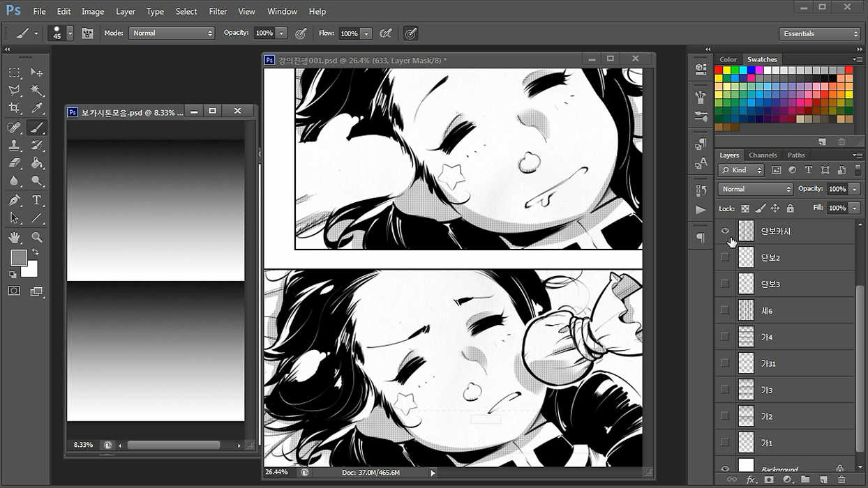
Task: Show the 단보2 layer
Action: (725, 257)
